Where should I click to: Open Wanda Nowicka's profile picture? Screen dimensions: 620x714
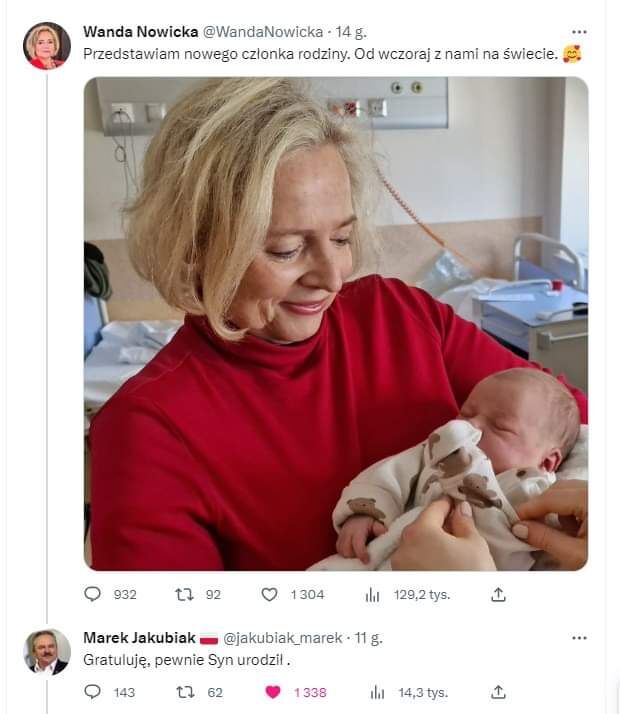click(x=47, y=46)
